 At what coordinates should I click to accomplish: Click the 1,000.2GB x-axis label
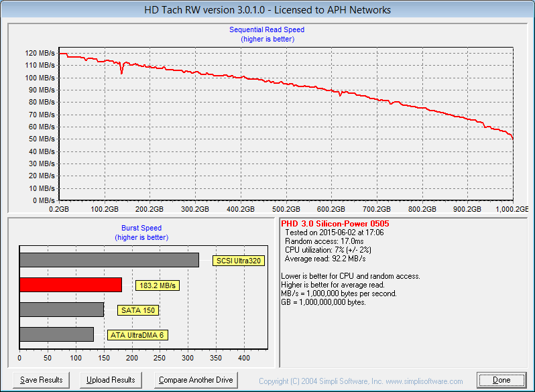click(512, 208)
